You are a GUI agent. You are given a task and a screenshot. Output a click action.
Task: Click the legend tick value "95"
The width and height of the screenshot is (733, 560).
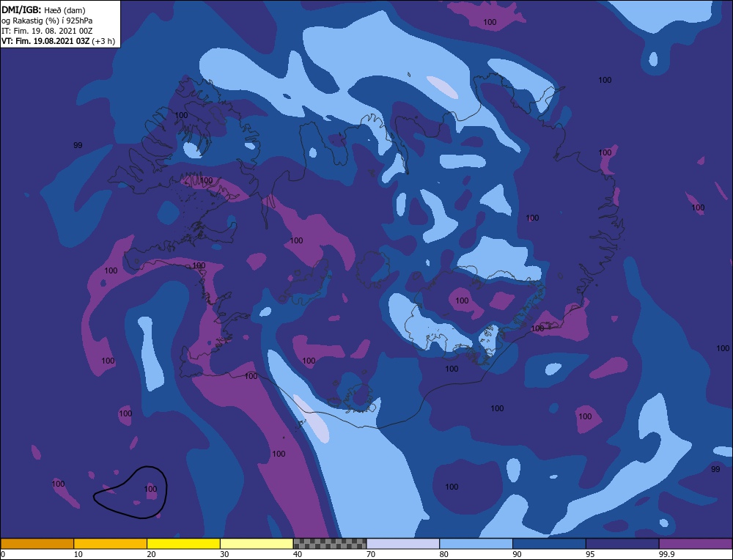point(590,554)
